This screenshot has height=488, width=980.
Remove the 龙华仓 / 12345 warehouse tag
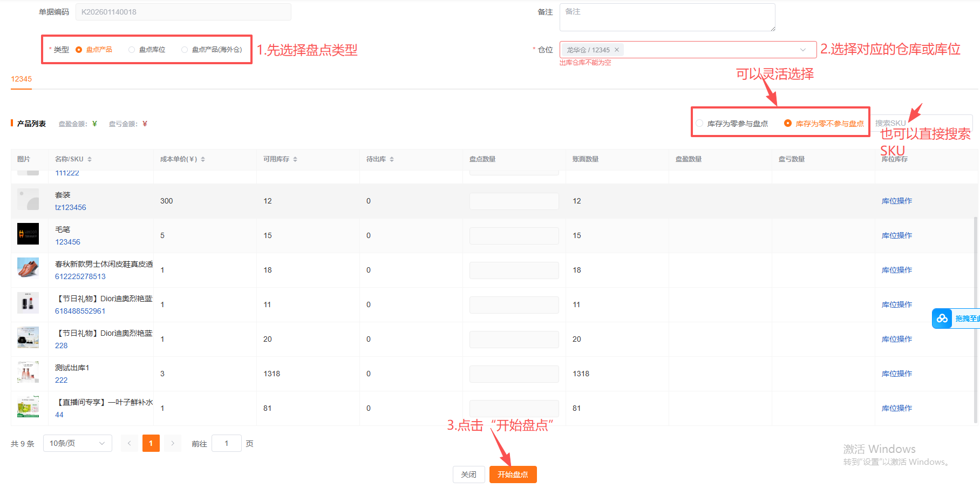point(617,50)
